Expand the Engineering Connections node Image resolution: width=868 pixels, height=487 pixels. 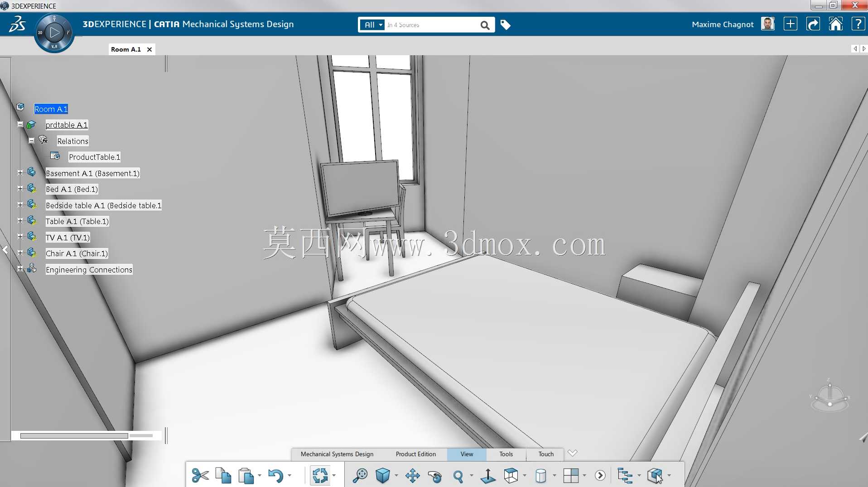click(x=20, y=268)
